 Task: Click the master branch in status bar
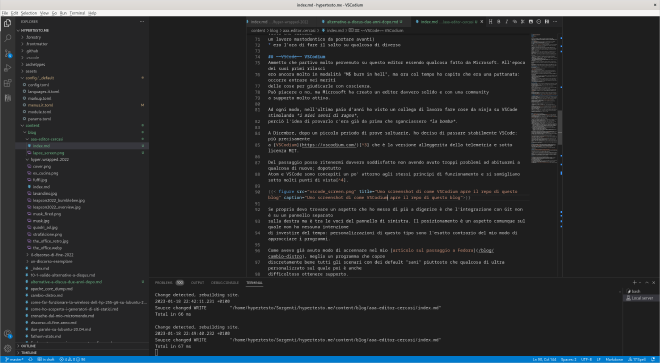coord(14,360)
